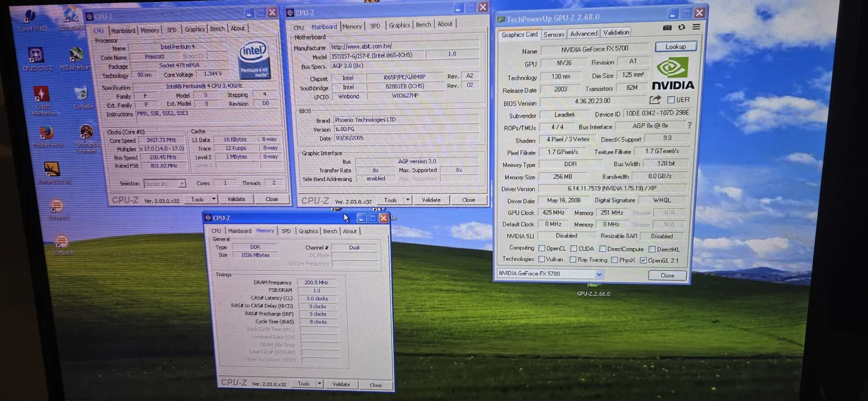Expand Tools arrow in CPU-Z Memory window
The image size is (868, 401).
pos(320,384)
